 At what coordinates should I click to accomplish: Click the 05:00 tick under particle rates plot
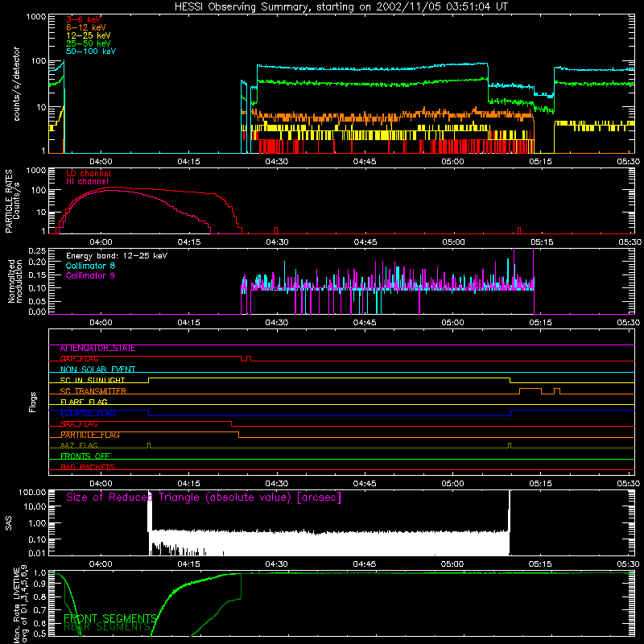pos(453,242)
